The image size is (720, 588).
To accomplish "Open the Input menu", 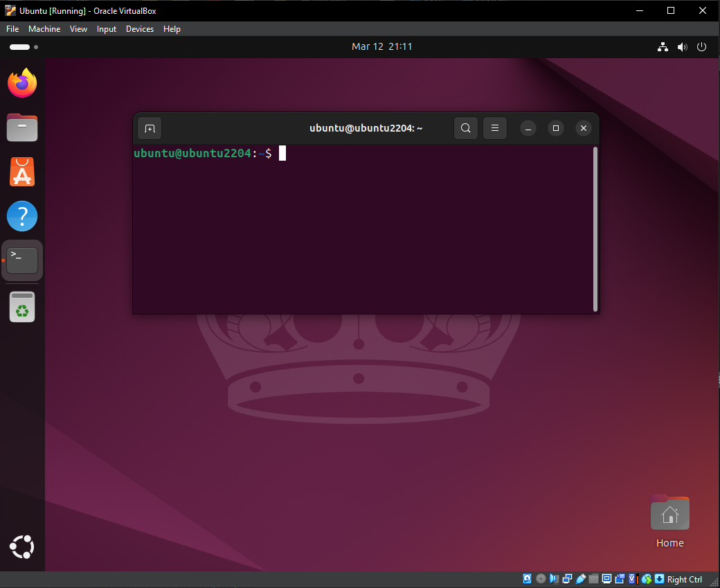I will click(106, 28).
